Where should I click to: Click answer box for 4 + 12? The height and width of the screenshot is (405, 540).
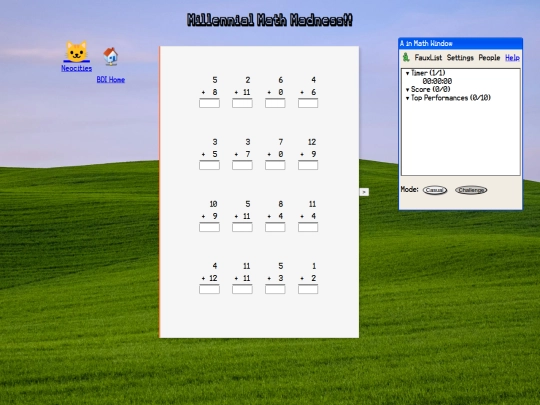tap(209, 289)
